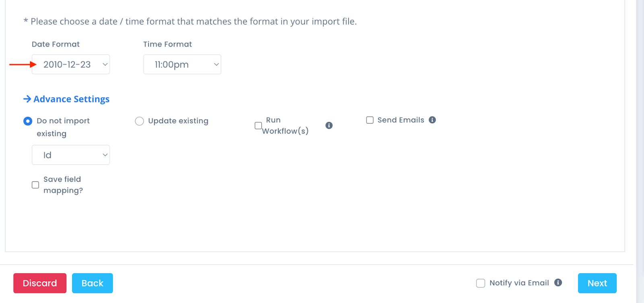Screen dimensions: 644x303
Task: Proceed with the Next button
Action: pos(597,283)
